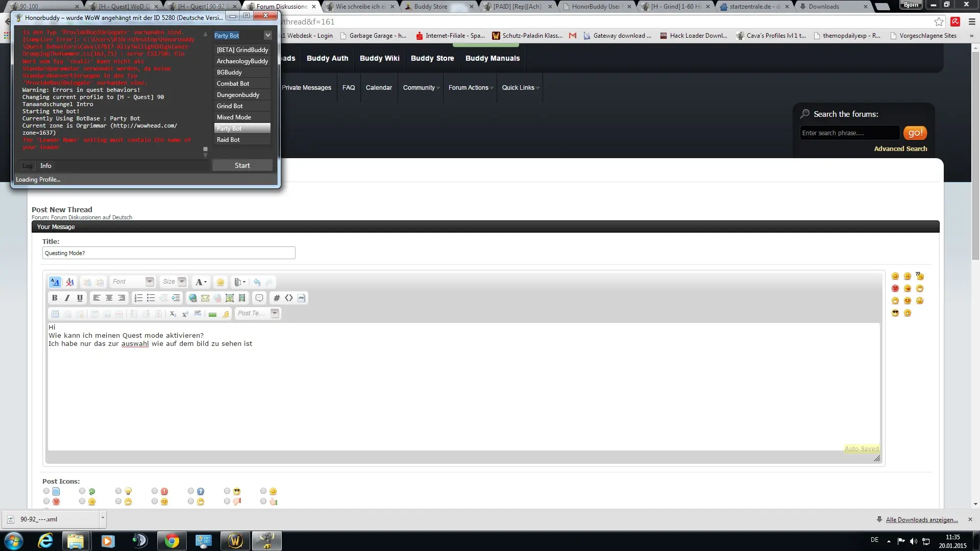This screenshot has width=980, height=551.
Task: Insert a video filmstrip icon
Action: [242, 298]
